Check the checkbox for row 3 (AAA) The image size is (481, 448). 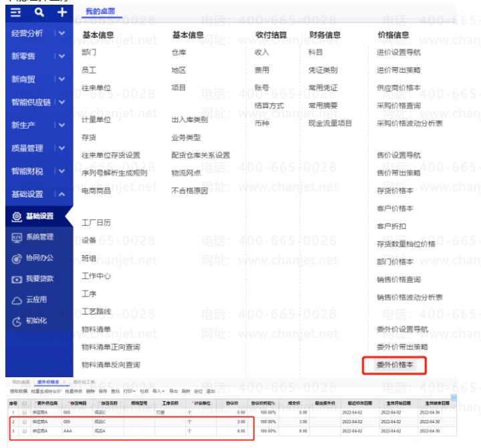(x=25, y=431)
